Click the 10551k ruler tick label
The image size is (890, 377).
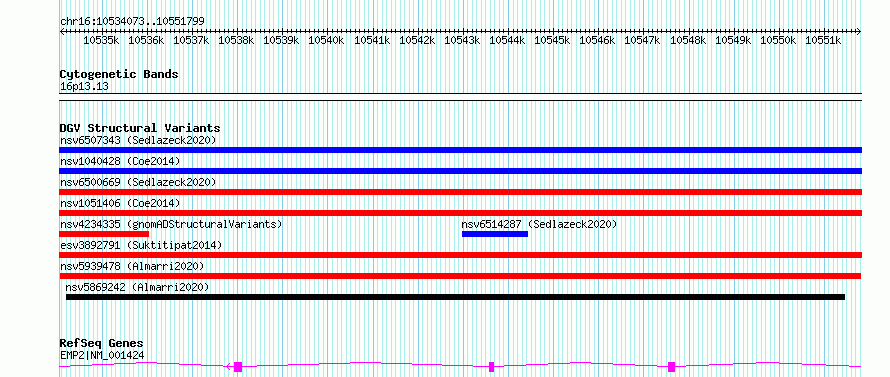823,40
